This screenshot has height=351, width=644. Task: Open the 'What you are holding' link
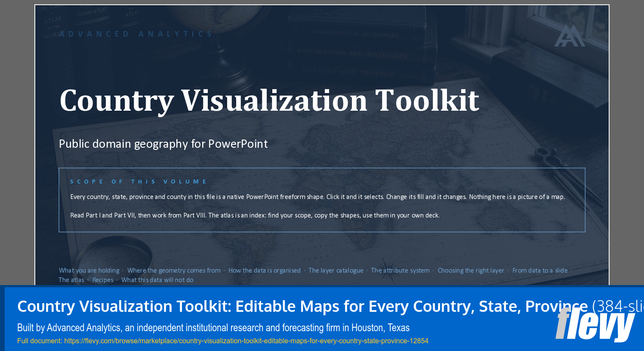[89, 270]
